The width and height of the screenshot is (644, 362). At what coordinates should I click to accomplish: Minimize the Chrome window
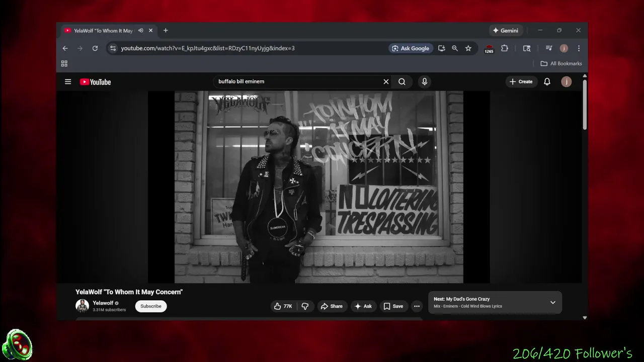pyautogui.click(x=540, y=30)
